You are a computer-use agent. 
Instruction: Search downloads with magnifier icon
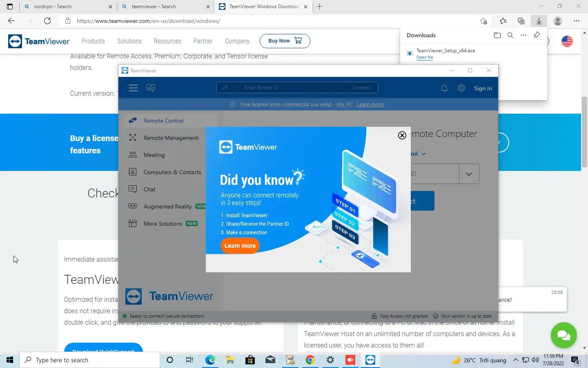[510, 35]
